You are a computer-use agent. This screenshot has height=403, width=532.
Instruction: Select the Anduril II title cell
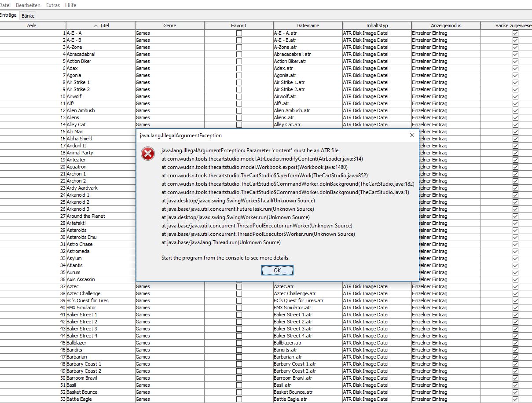click(x=101, y=146)
